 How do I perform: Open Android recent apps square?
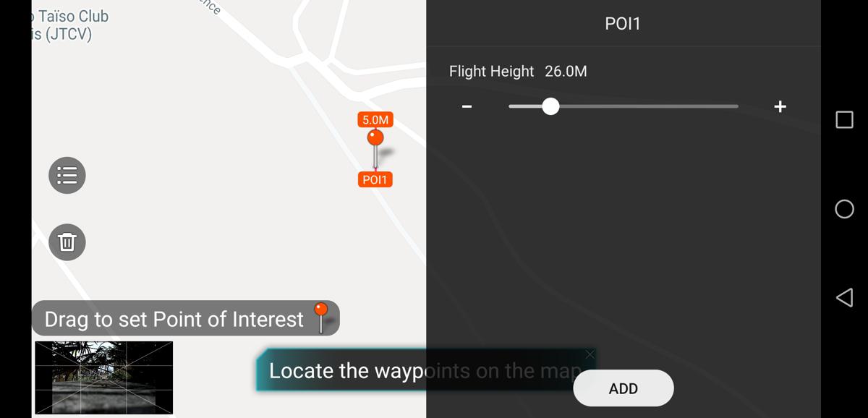844,119
